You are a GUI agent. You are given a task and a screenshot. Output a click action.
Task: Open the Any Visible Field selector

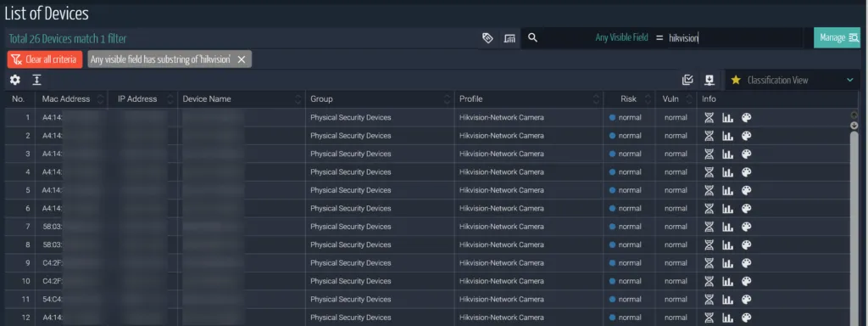coord(621,37)
